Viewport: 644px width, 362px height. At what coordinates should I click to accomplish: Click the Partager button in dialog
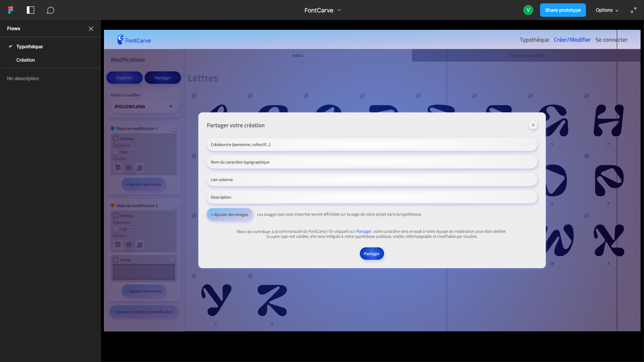point(372,254)
